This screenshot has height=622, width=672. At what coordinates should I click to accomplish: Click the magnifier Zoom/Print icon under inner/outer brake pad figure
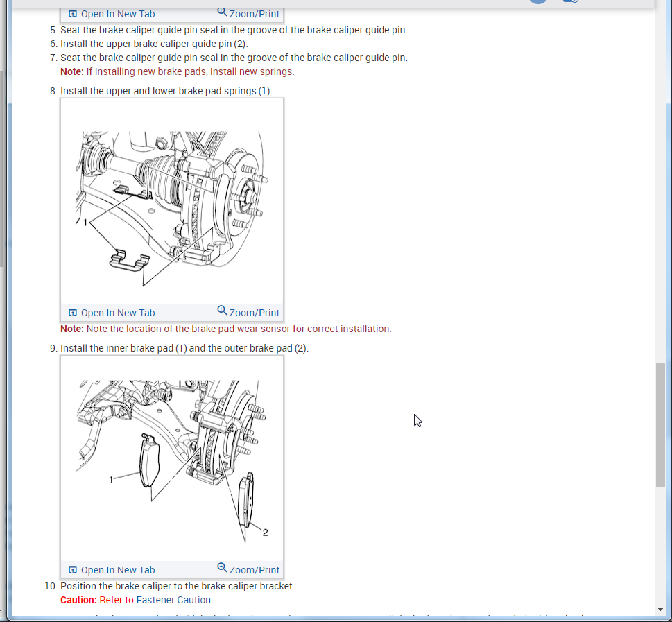coord(222,567)
